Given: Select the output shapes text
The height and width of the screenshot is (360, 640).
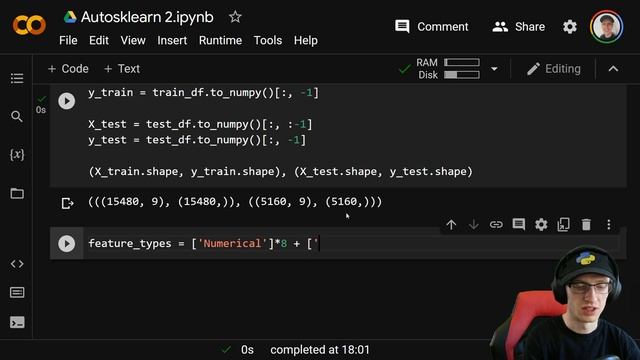Looking at the screenshot, I should click(235, 202).
